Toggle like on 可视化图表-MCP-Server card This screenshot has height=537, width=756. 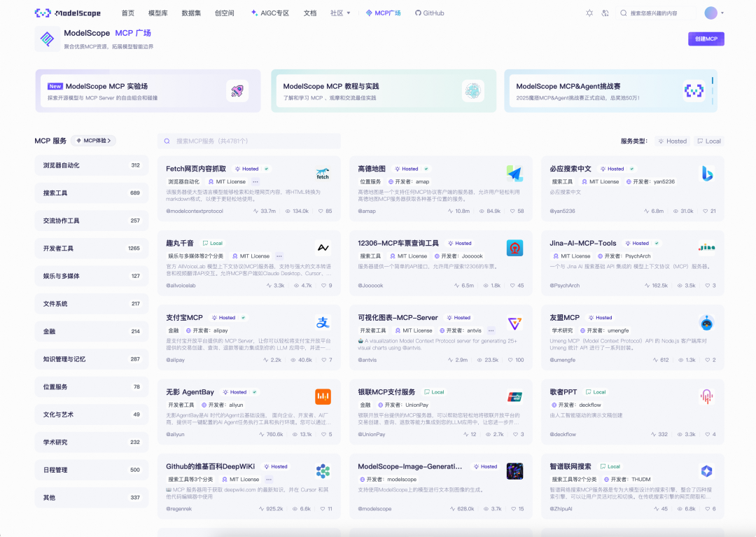pyautogui.click(x=510, y=360)
